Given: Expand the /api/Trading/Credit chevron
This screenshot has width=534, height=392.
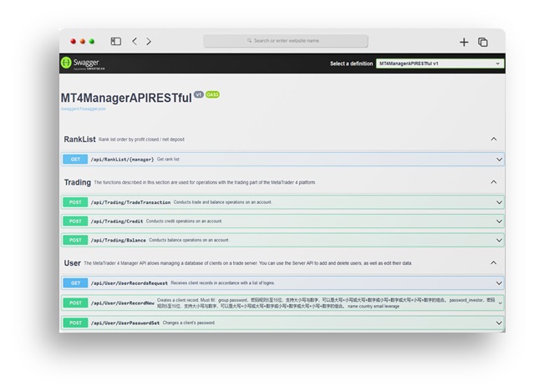Looking at the screenshot, I should pyautogui.click(x=499, y=221).
